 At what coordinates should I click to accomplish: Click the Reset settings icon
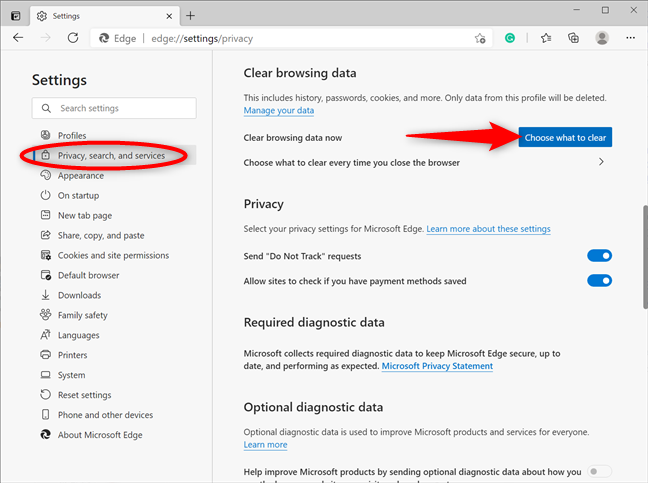(45, 394)
